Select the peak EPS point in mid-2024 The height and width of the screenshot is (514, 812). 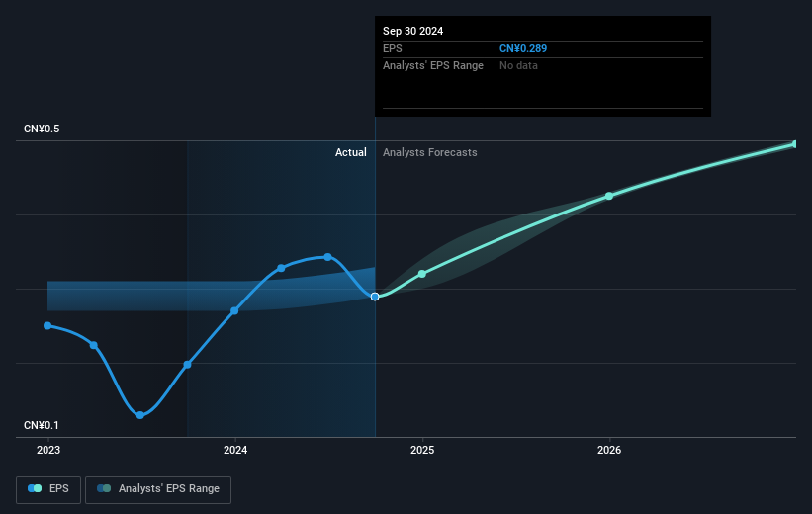click(327, 257)
